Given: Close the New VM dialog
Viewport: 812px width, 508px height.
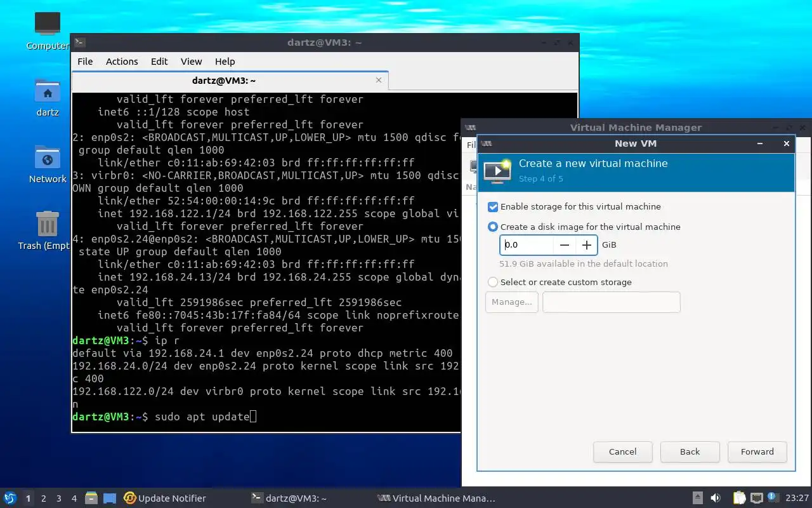Looking at the screenshot, I should [786, 144].
